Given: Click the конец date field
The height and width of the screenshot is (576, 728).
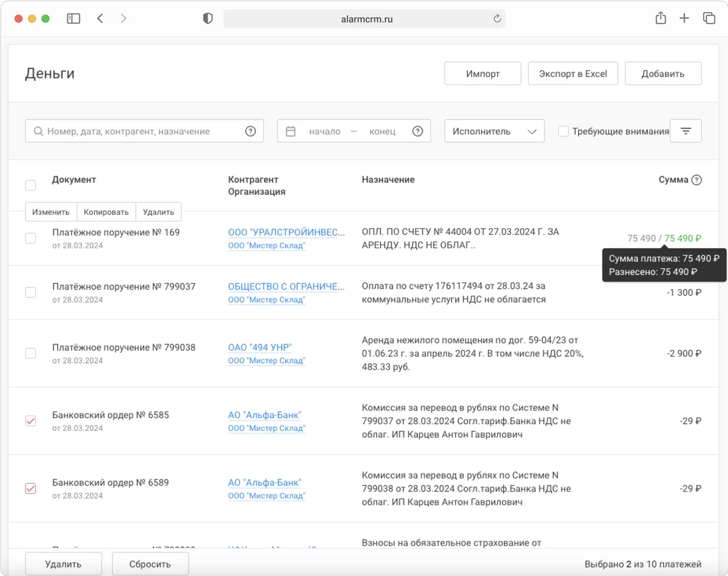Looking at the screenshot, I should (x=382, y=131).
